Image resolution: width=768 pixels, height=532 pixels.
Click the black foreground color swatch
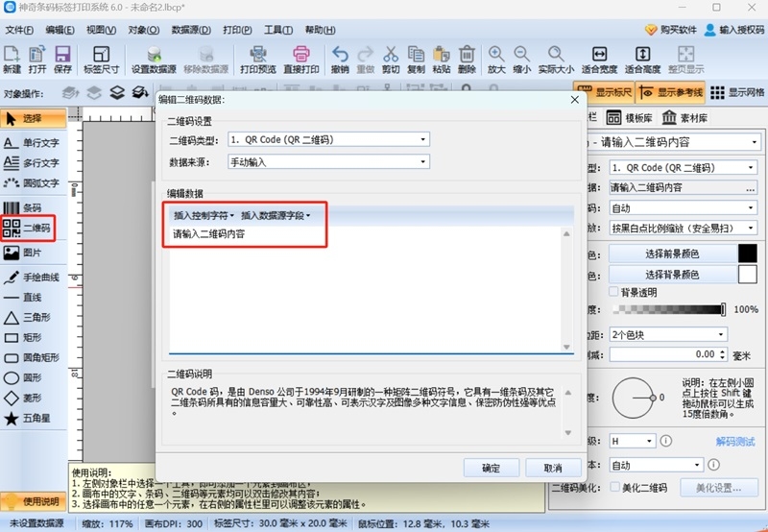coord(748,254)
